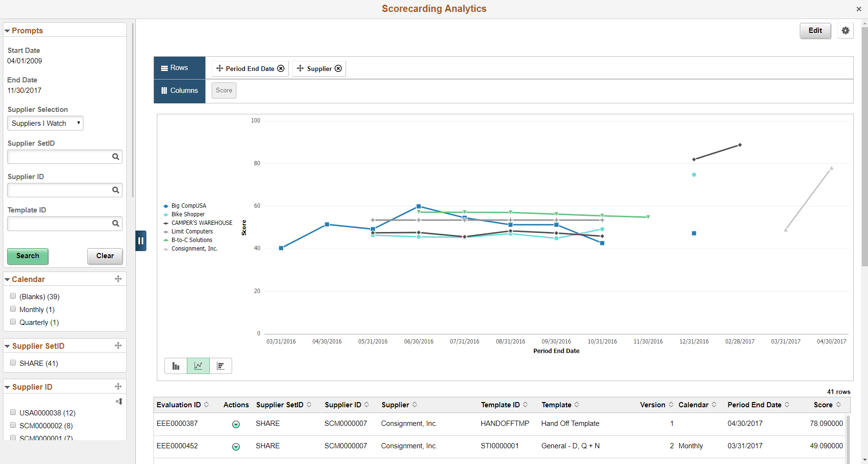Viewport: 868px width, 464px height.
Task: Collapse the Prompts sidebar using the pause handle
Action: click(141, 241)
